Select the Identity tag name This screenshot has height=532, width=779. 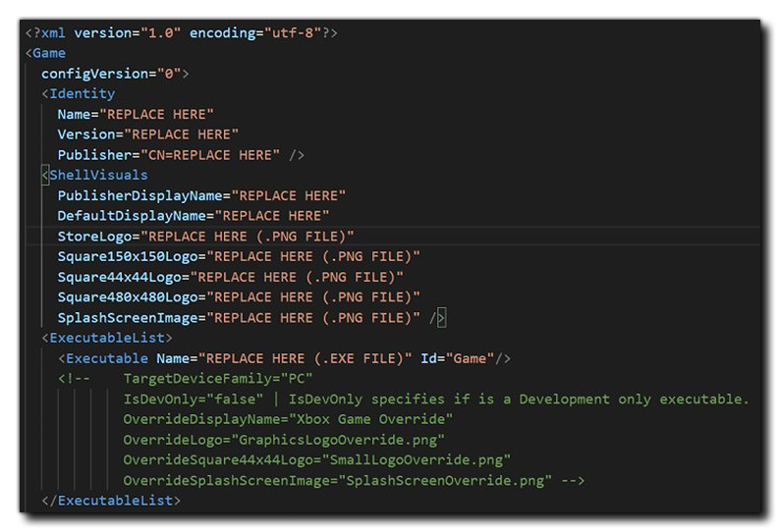[82, 94]
